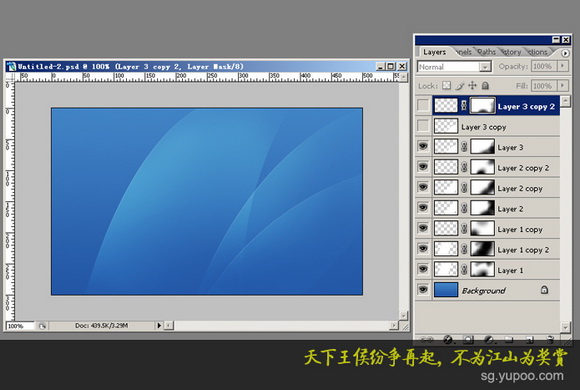
Task: Switch to the History tab
Action: pyautogui.click(x=511, y=52)
